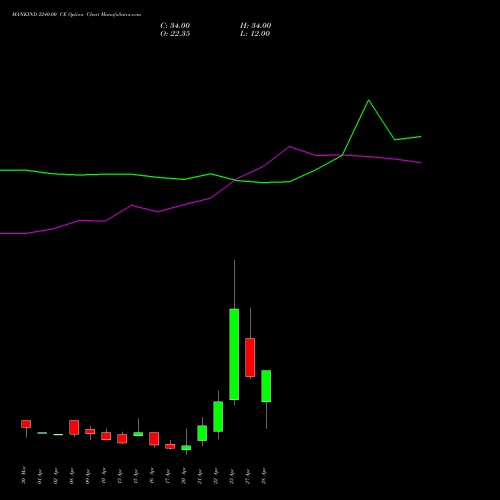Click the last green candlestick on the right
The image size is (500, 500).
(x=266, y=386)
